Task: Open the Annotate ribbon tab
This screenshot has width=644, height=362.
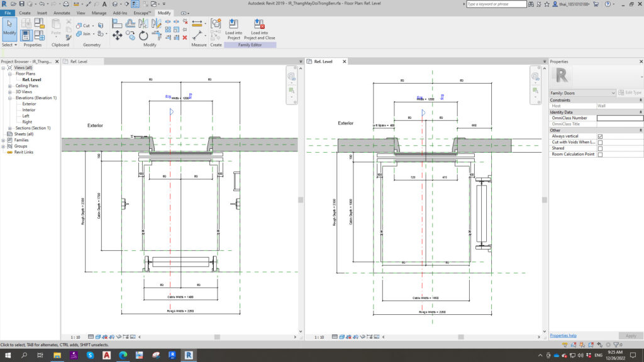Action: click(62, 13)
